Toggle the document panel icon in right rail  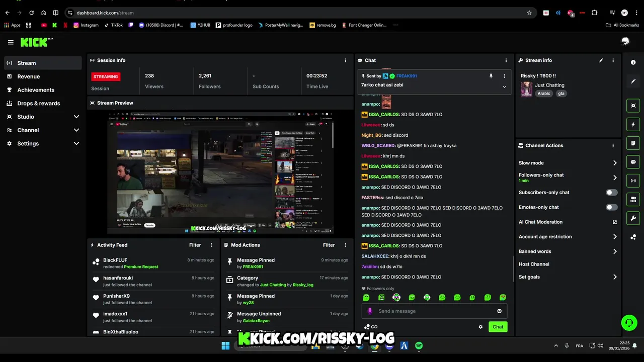[x=633, y=143]
